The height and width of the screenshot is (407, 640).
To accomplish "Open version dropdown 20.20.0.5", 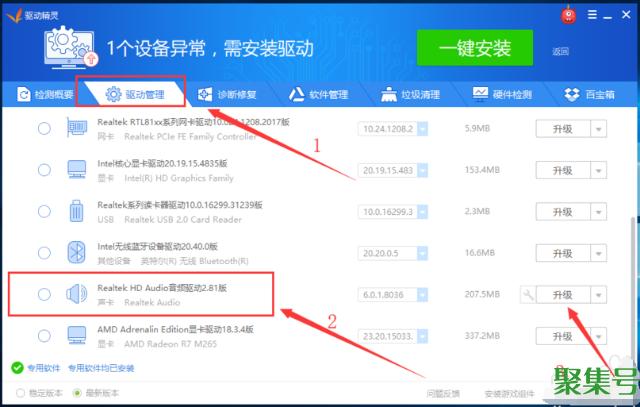I will (422, 253).
